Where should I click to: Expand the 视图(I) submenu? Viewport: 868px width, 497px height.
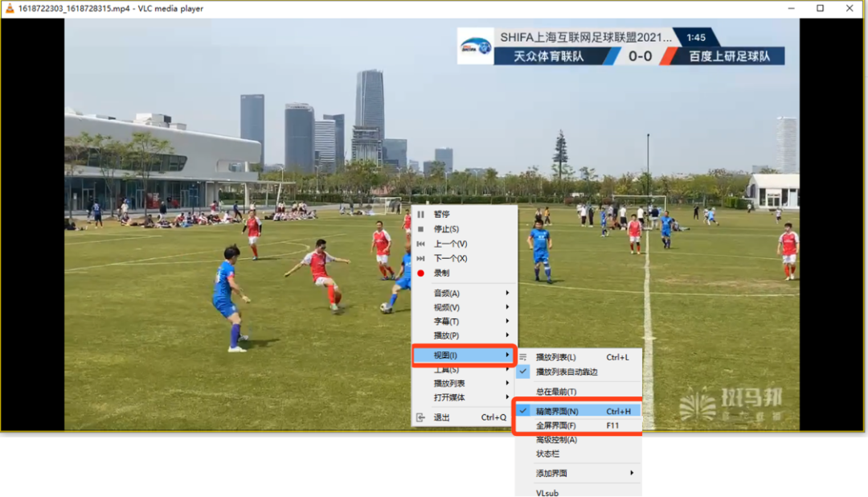[465, 355]
